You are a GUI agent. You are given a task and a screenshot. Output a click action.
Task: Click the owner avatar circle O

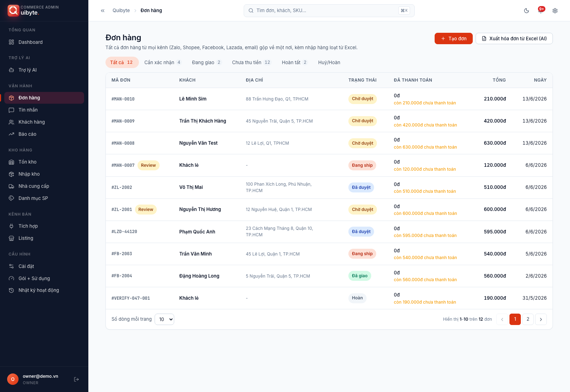[13, 379]
